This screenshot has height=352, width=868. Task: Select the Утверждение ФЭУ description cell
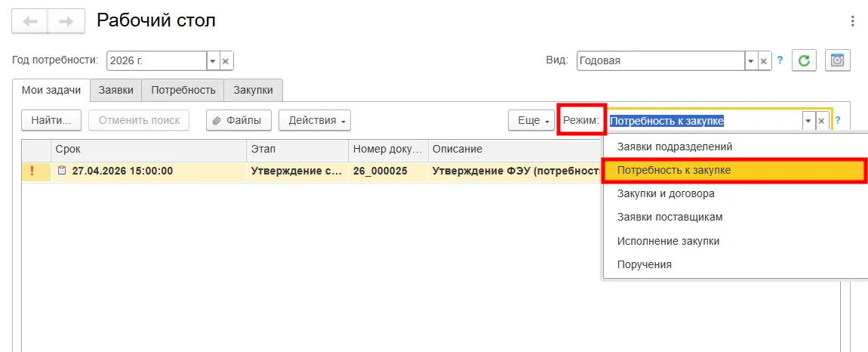tap(516, 171)
